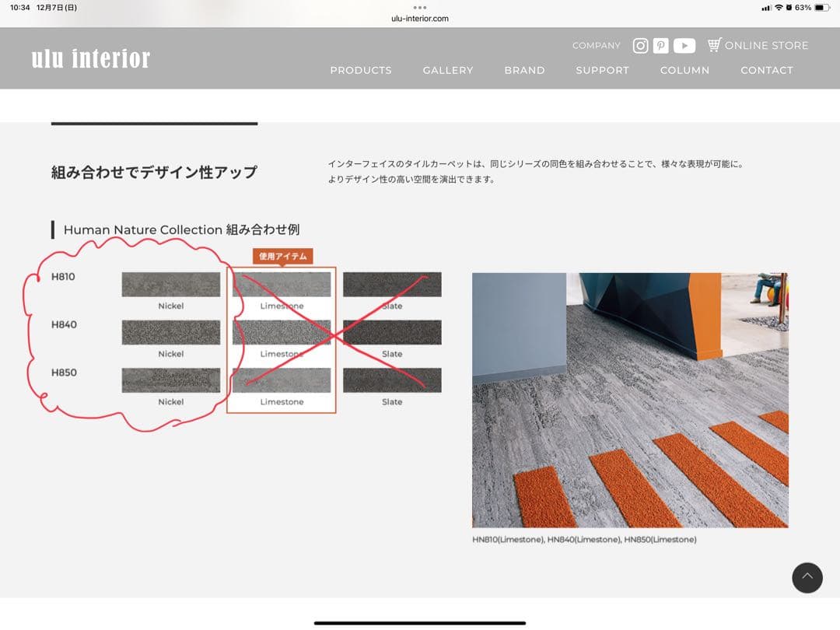Tap the battery indicator in status bar
Viewport: 840px width, 630px height.
pyautogui.click(x=822, y=8)
